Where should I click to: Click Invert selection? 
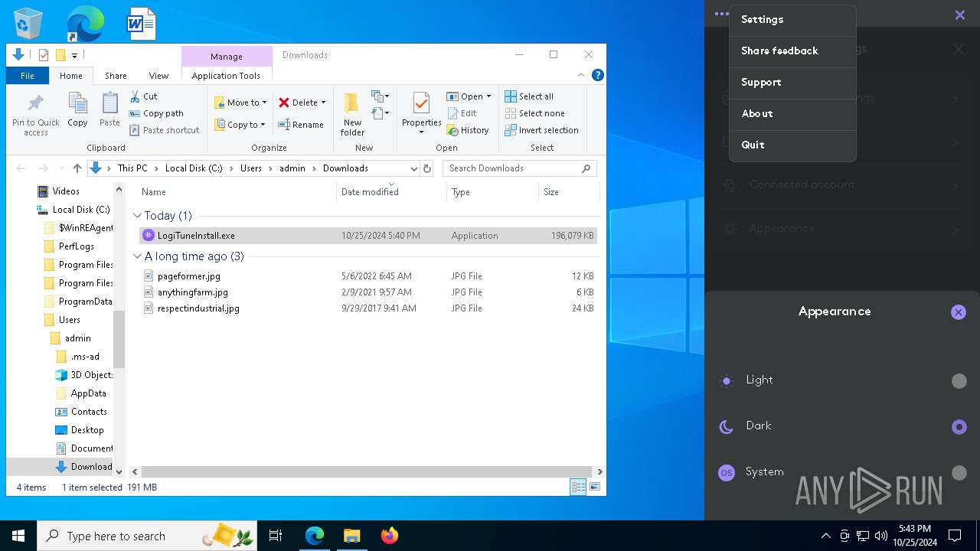click(541, 130)
